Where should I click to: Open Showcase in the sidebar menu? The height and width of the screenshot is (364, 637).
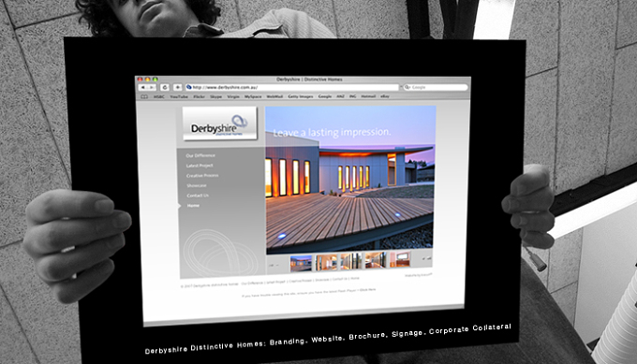(197, 185)
